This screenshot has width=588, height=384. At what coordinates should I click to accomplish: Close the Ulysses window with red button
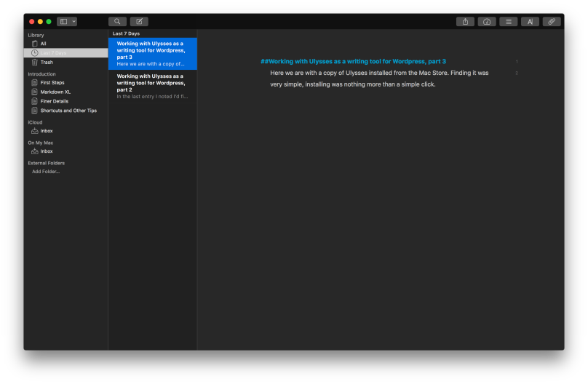coord(32,22)
